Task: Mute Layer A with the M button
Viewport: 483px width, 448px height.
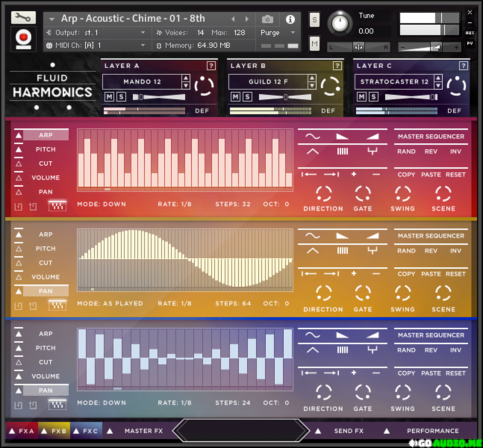Action: click(x=109, y=97)
